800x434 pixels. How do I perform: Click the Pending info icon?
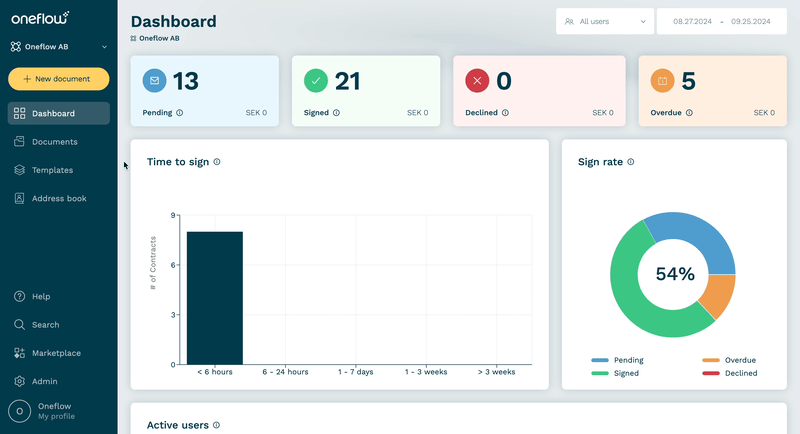(180, 113)
